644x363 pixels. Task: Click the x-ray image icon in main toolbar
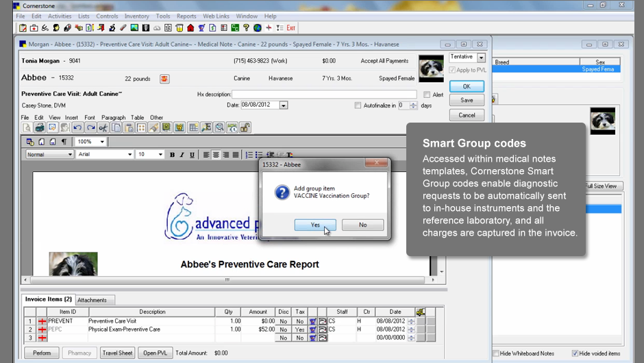145,28
